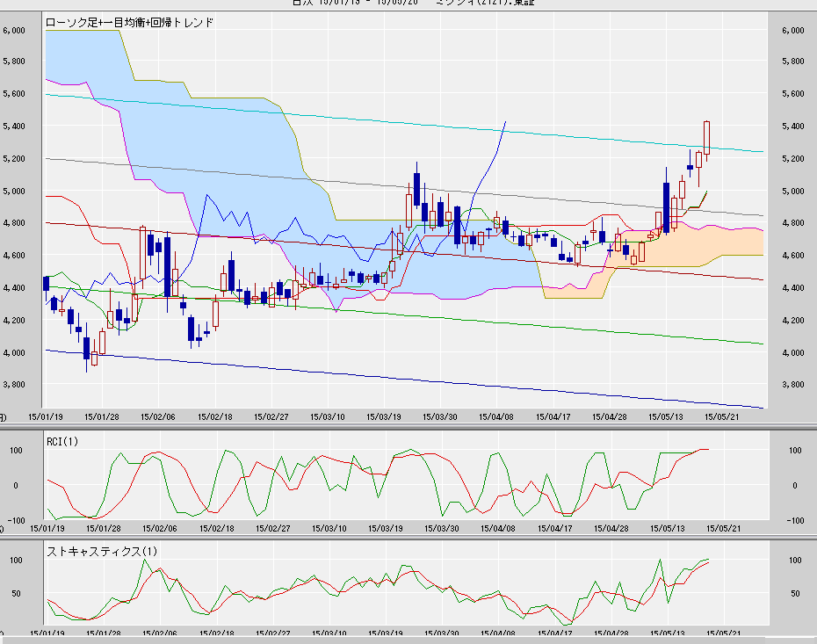Select 15/05/21 date below the RCI panel
The image size is (817, 644).
(724, 528)
